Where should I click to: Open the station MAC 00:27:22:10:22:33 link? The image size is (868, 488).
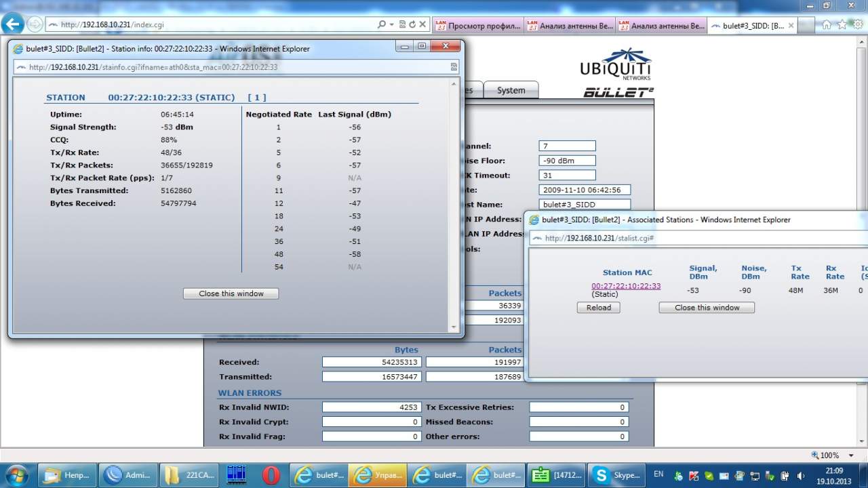point(625,286)
